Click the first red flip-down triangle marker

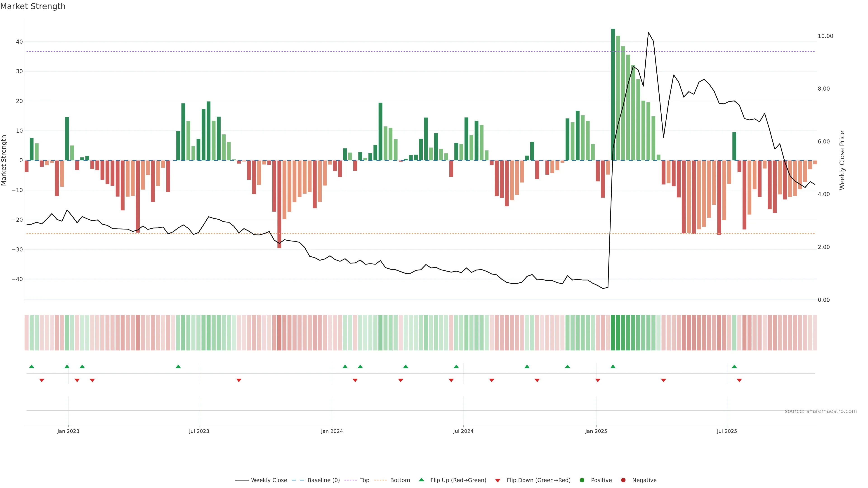[x=42, y=380]
